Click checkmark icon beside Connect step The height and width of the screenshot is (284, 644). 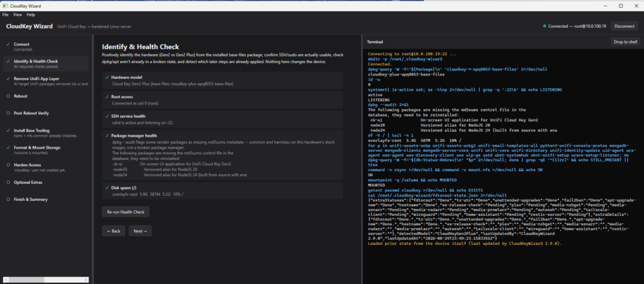[8, 44]
